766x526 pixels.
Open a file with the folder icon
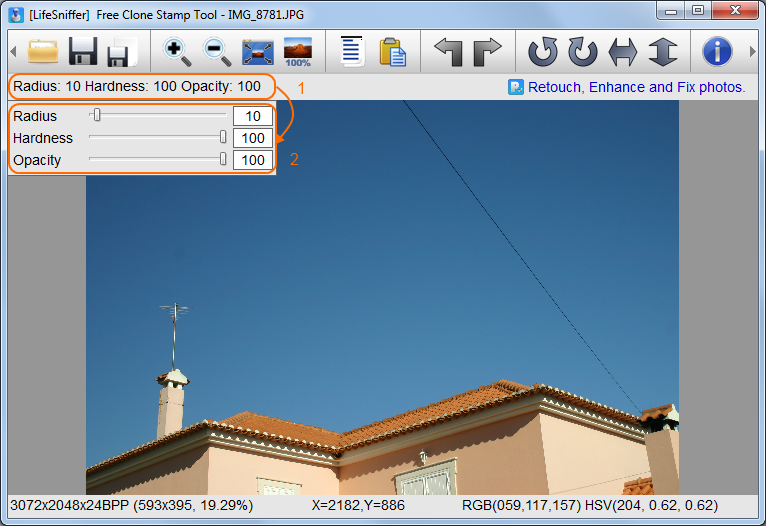click(x=43, y=51)
